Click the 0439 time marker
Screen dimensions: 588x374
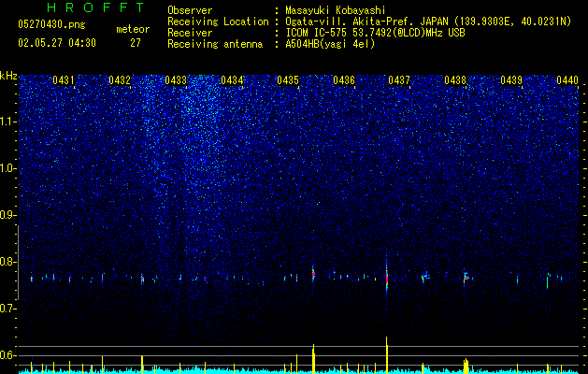click(x=511, y=80)
